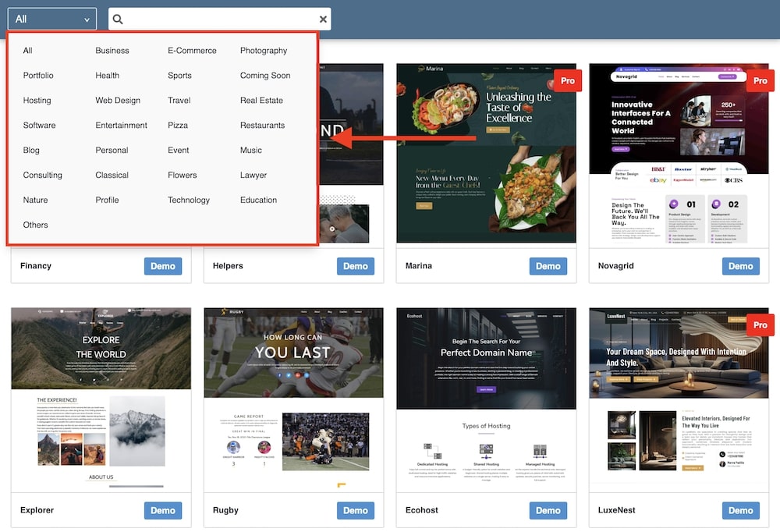Open the Rugby template Demo

coord(355,510)
